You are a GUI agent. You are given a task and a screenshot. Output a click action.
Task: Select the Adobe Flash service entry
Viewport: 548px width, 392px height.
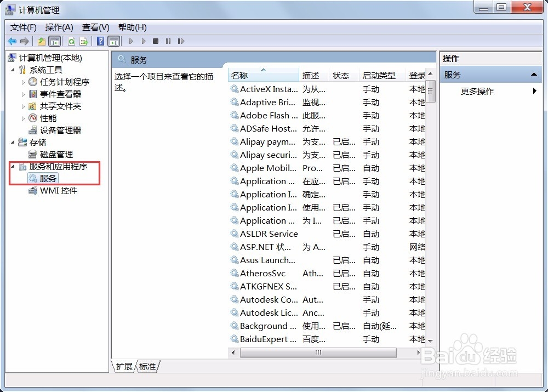click(x=268, y=116)
